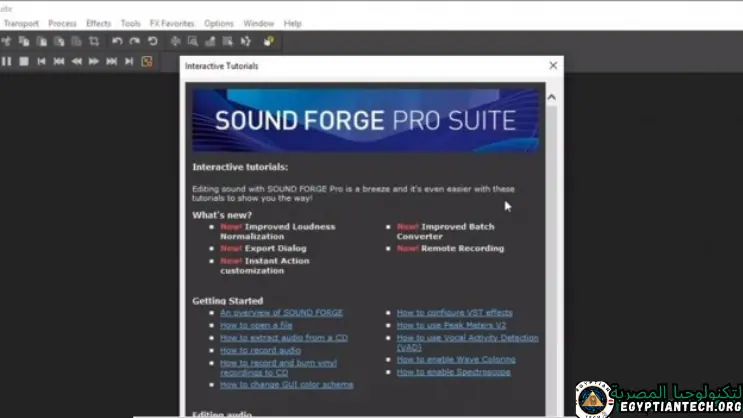Open 'How to use Peak Meters V2' link
Image resolution: width=743 pixels, height=418 pixels.
451,326
